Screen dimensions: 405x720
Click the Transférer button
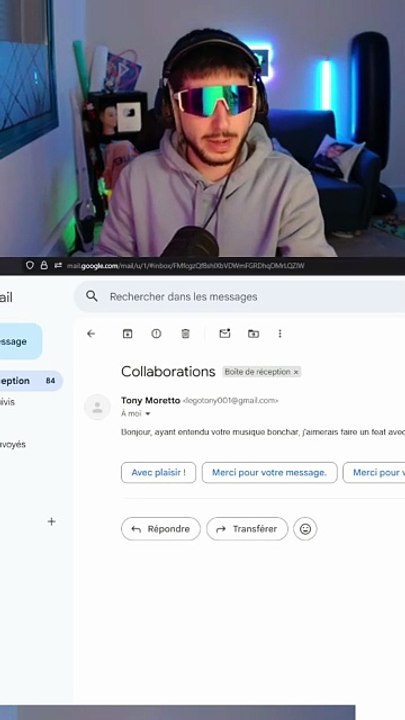(247, 529)
